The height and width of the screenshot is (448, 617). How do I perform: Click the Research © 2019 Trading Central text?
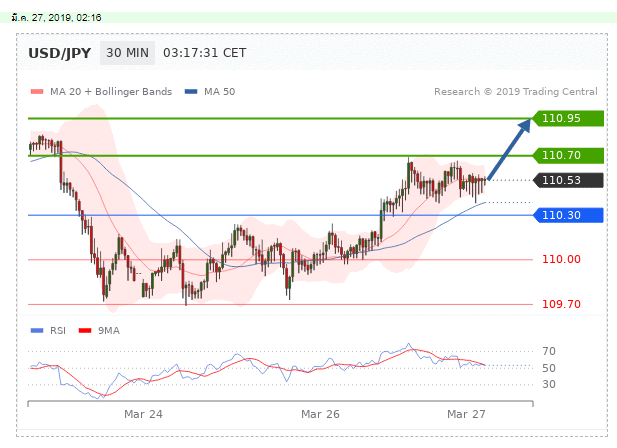(x=515, y=92)
